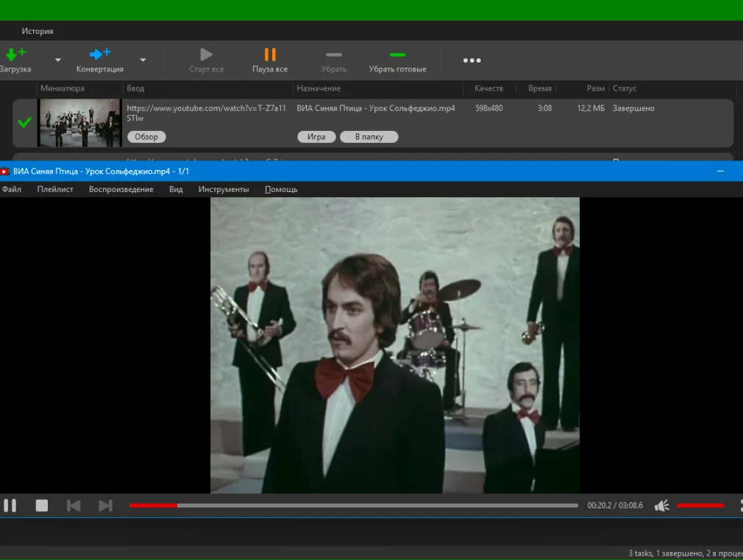Open the Плейлист menu in the player

[x=55, y=189]
